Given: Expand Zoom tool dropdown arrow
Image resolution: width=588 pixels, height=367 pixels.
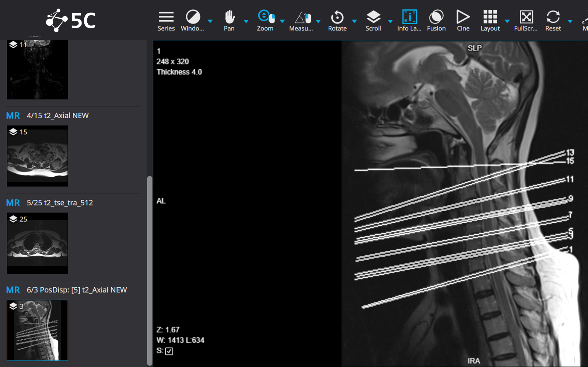Looking at the screenshot, I should point(282,21).
